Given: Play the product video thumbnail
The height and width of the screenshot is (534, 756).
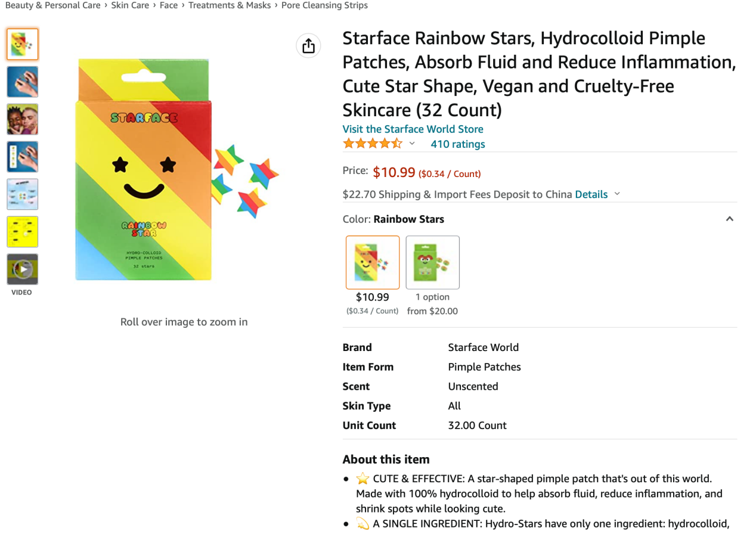Looking at the screenshot, I should [x=23, y=269].
